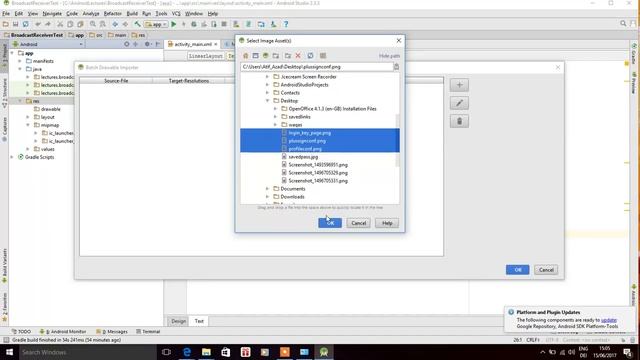The width and height of the screenshot is (640, 360).
Task: Click the Project panel settings gear icon
Action: (x=148, y=44)
